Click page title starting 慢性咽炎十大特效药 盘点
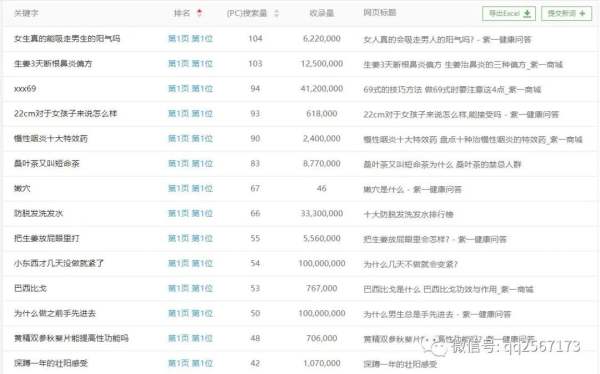Viewport: 600px width, 374px height. pos(473,139)
